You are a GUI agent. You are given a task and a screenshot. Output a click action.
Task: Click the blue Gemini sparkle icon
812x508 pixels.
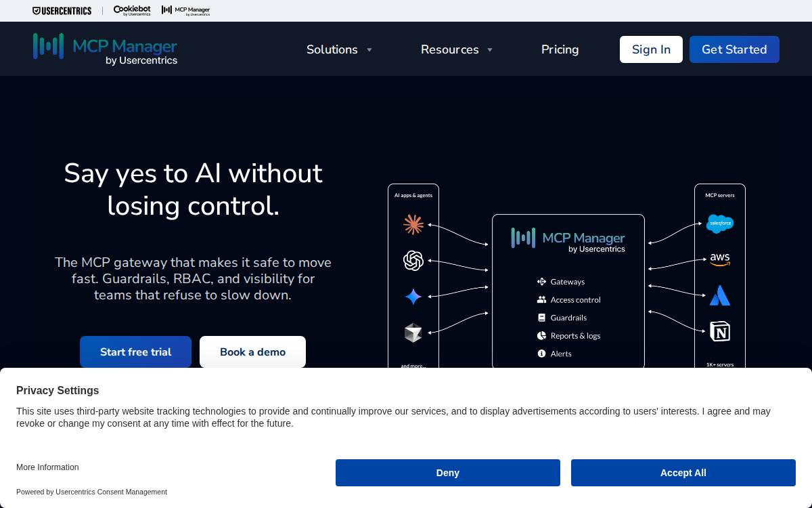tap(413, 297)
